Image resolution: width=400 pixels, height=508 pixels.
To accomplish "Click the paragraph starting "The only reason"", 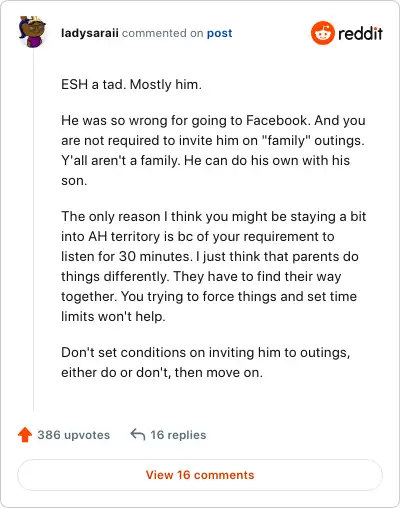I will click(213, 266).
